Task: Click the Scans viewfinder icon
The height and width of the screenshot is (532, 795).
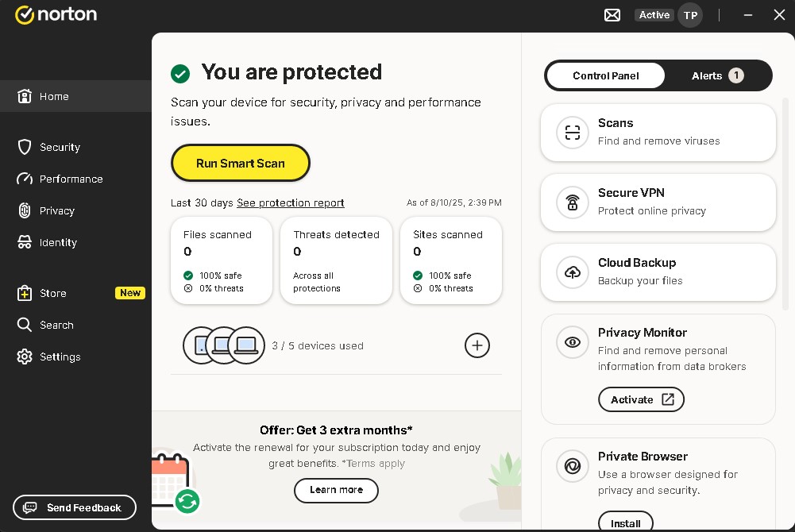Action: pyautogui.click(x=572, y=133)
